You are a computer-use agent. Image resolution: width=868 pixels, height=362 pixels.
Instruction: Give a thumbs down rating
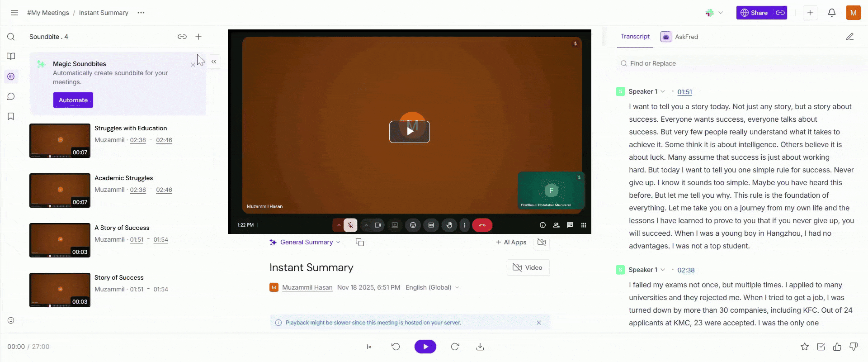click(x=854, y=347)
